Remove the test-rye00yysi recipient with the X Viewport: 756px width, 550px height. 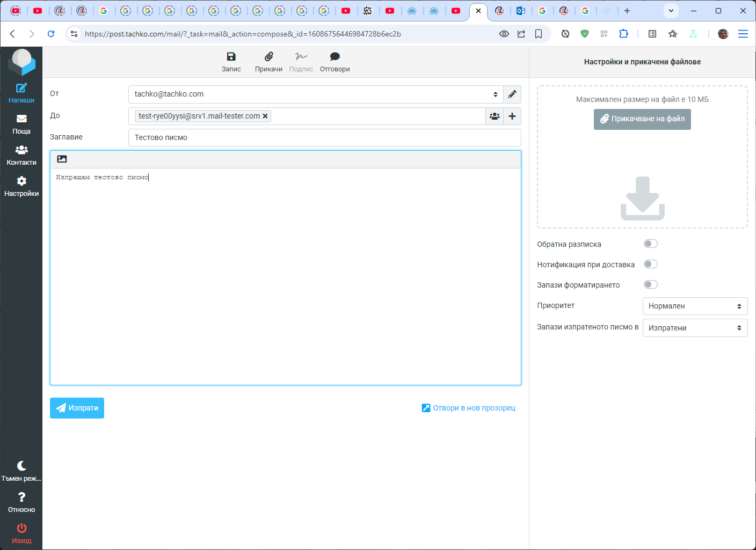[265, 116]
